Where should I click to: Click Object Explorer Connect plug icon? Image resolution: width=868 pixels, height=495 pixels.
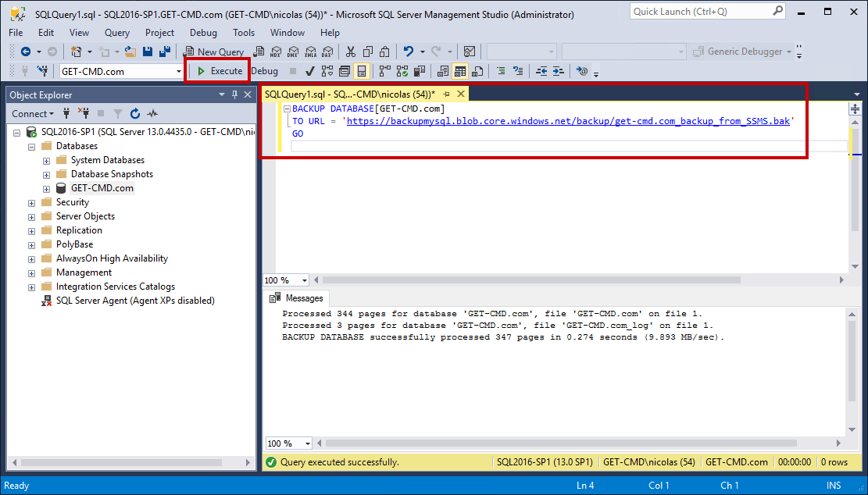66,113
